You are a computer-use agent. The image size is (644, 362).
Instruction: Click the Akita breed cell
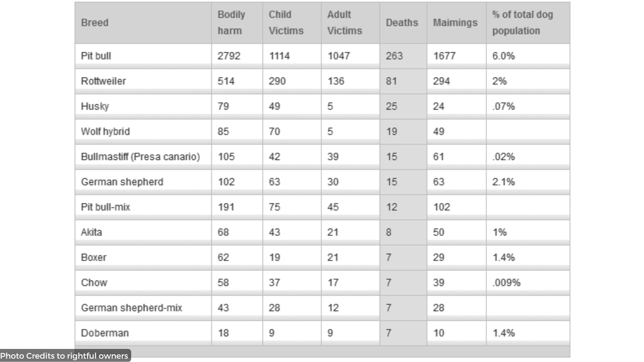point(143,232)
